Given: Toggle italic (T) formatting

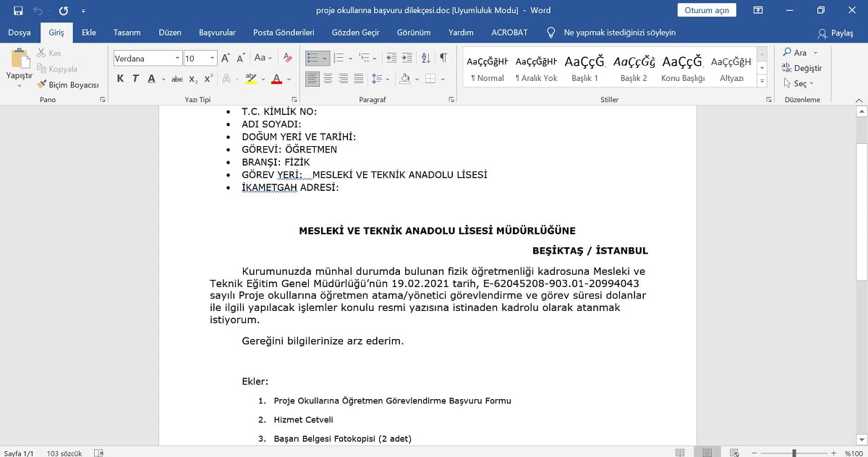Looking at the screenshot, I should [135, 79].
